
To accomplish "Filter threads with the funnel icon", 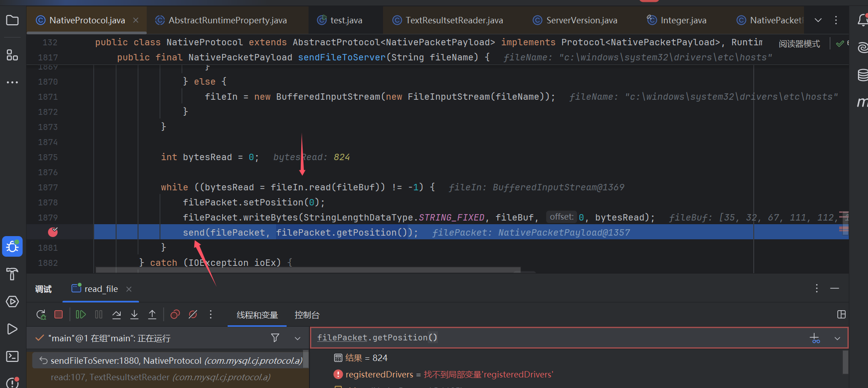I will pyautogui.click(x=275, y=338).
